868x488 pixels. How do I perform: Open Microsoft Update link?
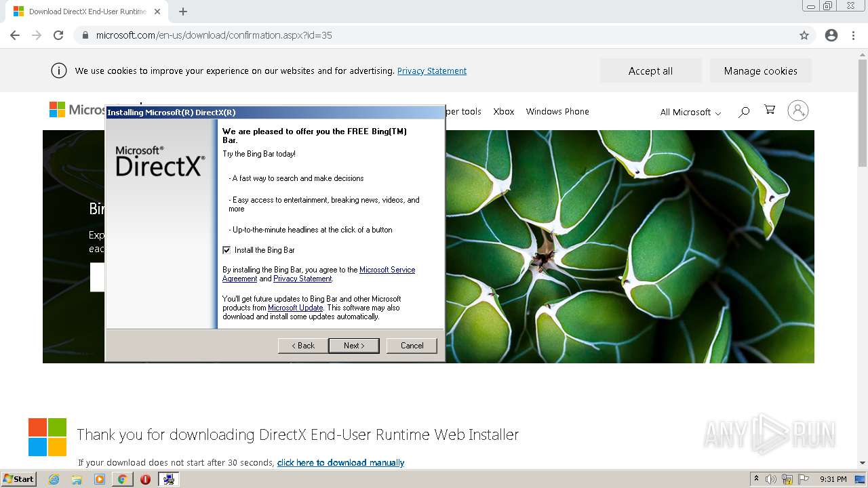[296, 308]
